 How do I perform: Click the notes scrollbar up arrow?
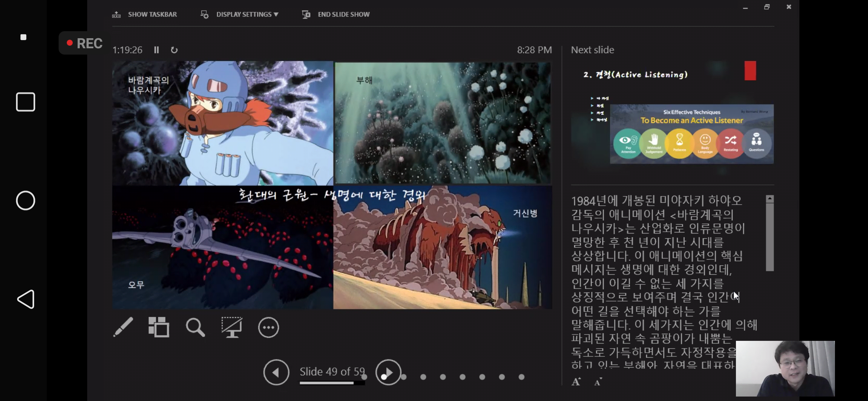point(770,199)
